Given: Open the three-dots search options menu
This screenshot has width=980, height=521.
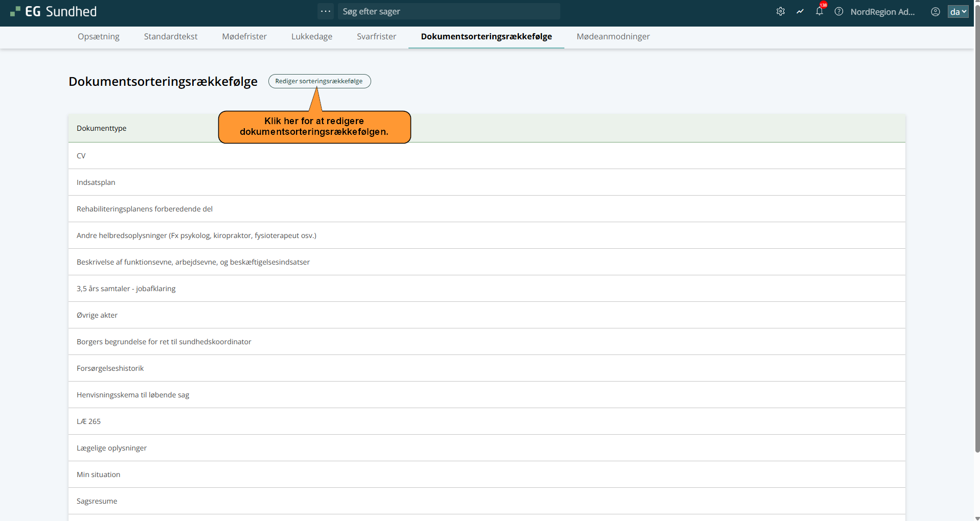Looking at the screenshot, I should (x=326, y=11).
